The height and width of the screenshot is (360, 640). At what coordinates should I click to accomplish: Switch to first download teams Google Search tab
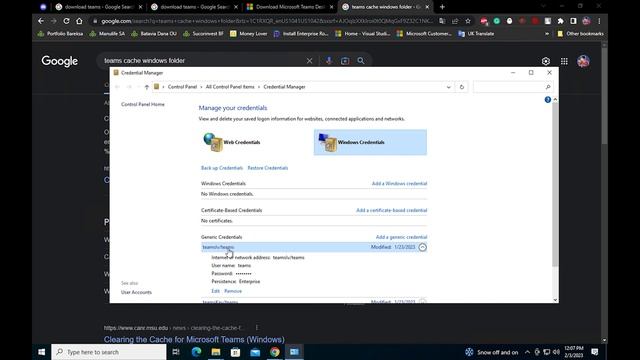pos(99,7)
